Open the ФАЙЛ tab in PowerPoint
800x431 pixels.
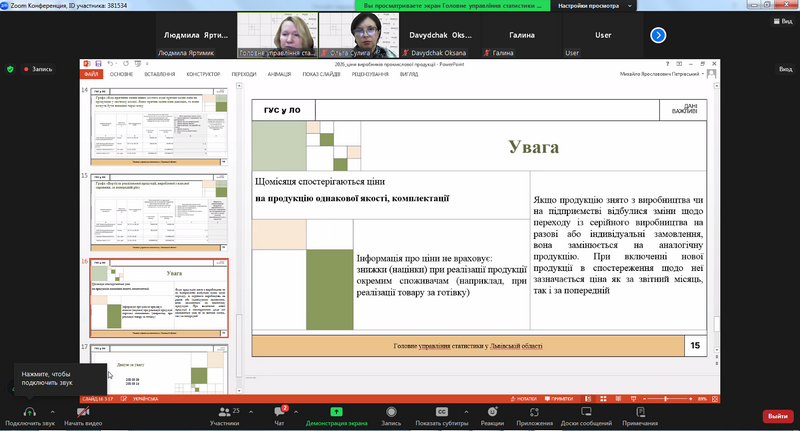(91, 74)
